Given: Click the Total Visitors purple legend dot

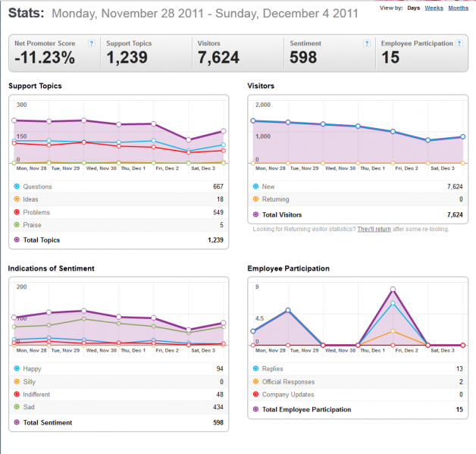Looking at the screenshot, I should click(x=255, y=214).
